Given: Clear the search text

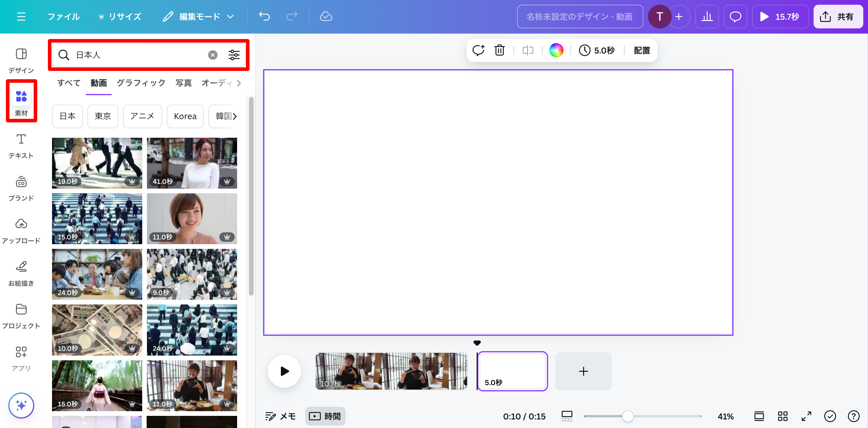Looking at the screenshot, I should tap(213, 55).
